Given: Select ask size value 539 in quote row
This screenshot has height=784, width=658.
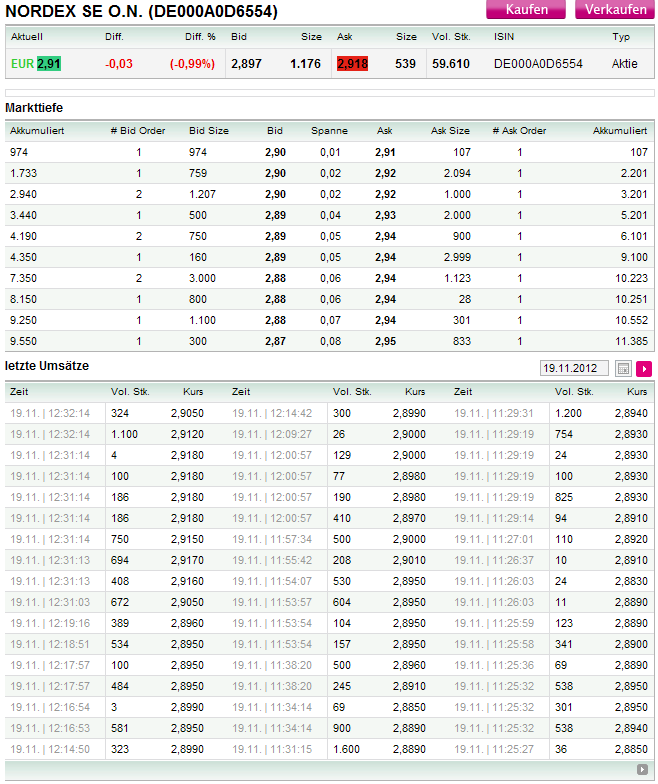Looking at the screenshot, I should pyautogui.click(x=405, y=64).
